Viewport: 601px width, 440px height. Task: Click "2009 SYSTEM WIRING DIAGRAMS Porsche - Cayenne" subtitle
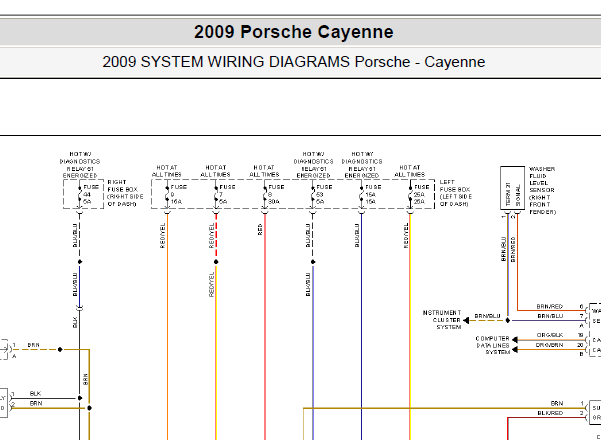point(294,62)
